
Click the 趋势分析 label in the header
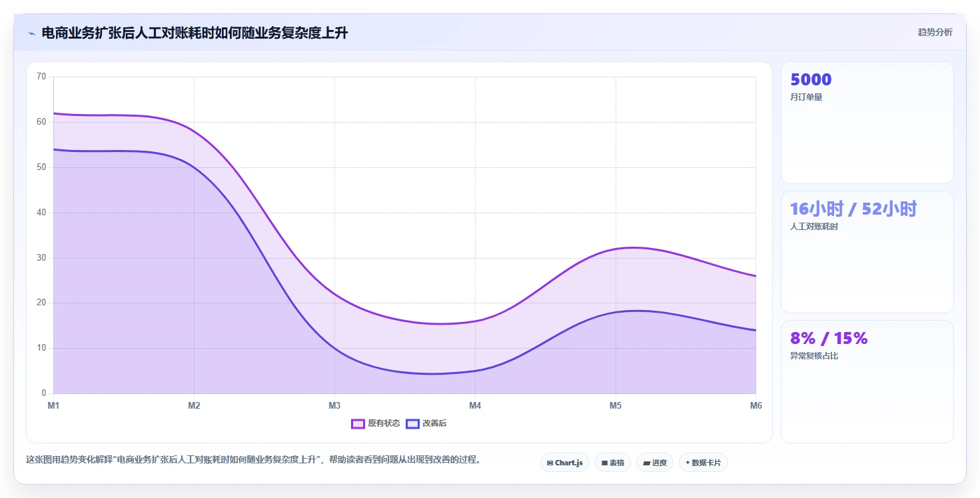click(935, 32)
